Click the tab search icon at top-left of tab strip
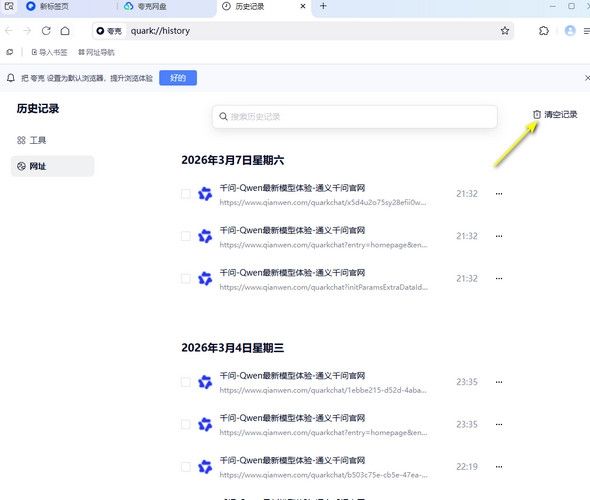The height and width of the screenshot is (500, 590). click(x=9, y=6)
